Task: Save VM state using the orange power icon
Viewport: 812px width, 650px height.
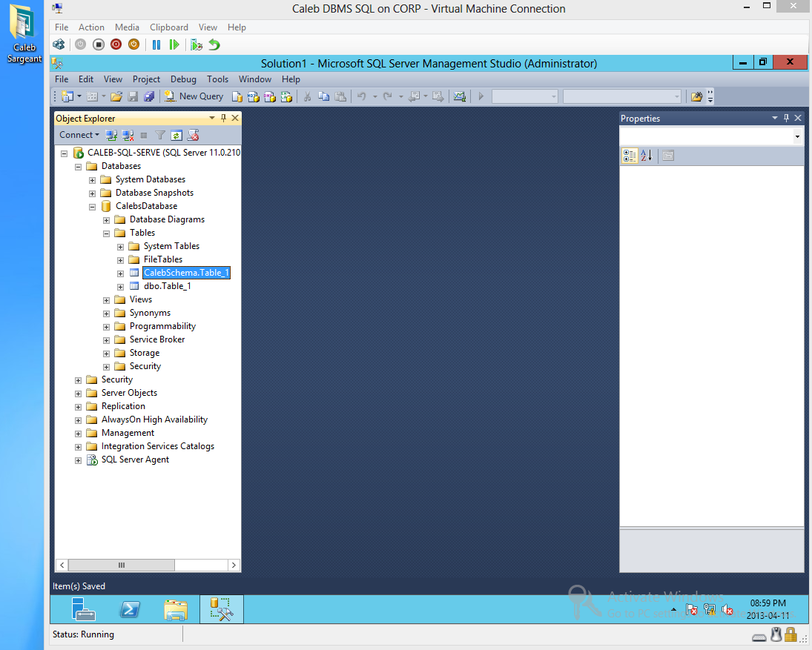Action: coord(133,44)
